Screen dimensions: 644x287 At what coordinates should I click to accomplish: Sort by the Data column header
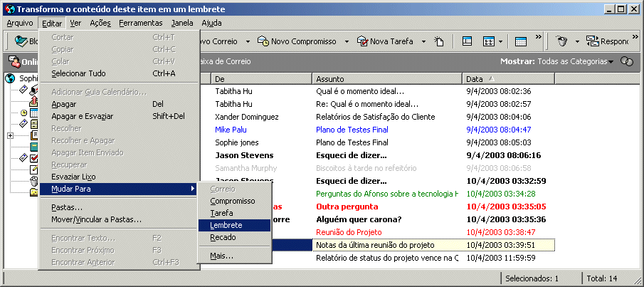(509, 78)
